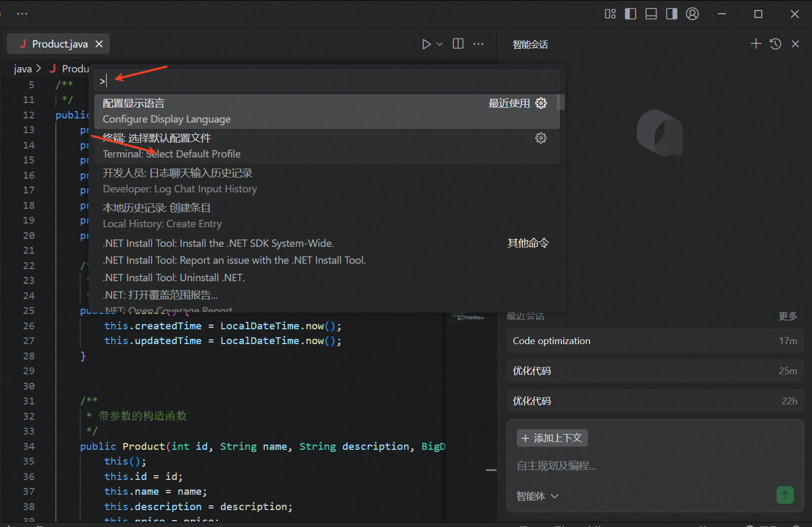Click line number 34 in the gutter
This screenshot has height=527, width=812.
(x=29, y=447)
